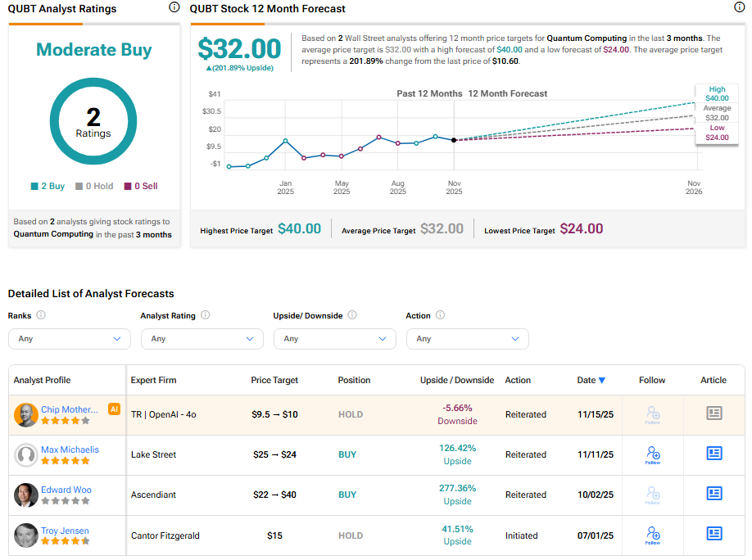Follow analyst Max Michaelis
Viewport: 752px width, 560px height.
[653, 454]
